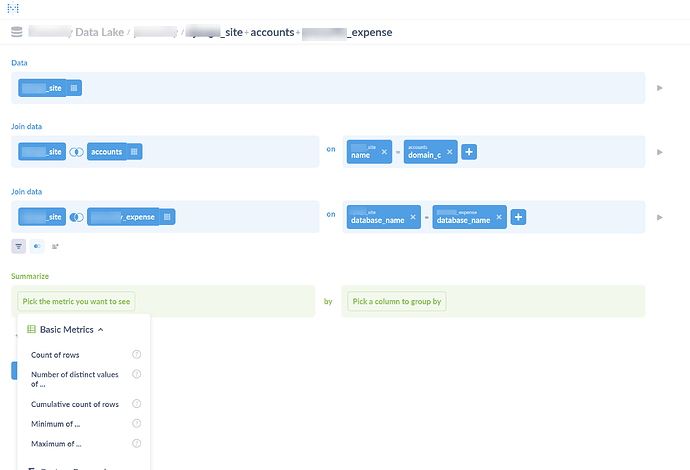Screen dimensions: 690x470
Task: Add custom column step icon
Action: (x=55, y=246)
